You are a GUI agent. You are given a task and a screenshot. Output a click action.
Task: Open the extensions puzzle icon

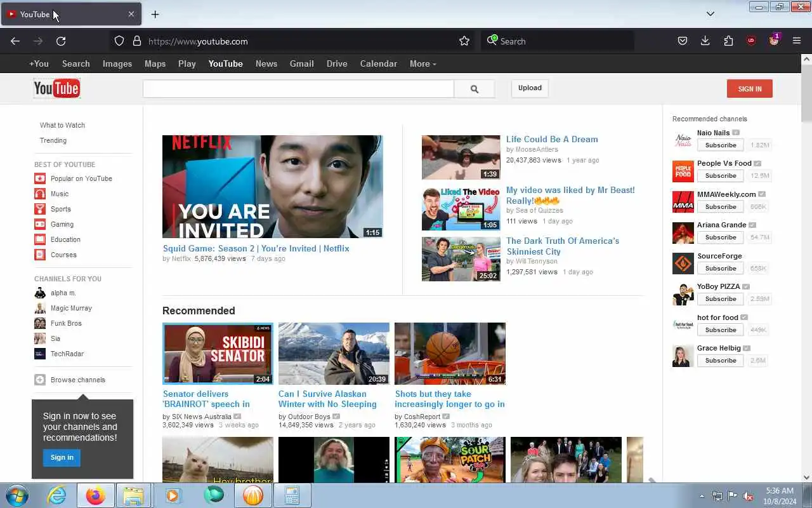click(x=728, y=41)
